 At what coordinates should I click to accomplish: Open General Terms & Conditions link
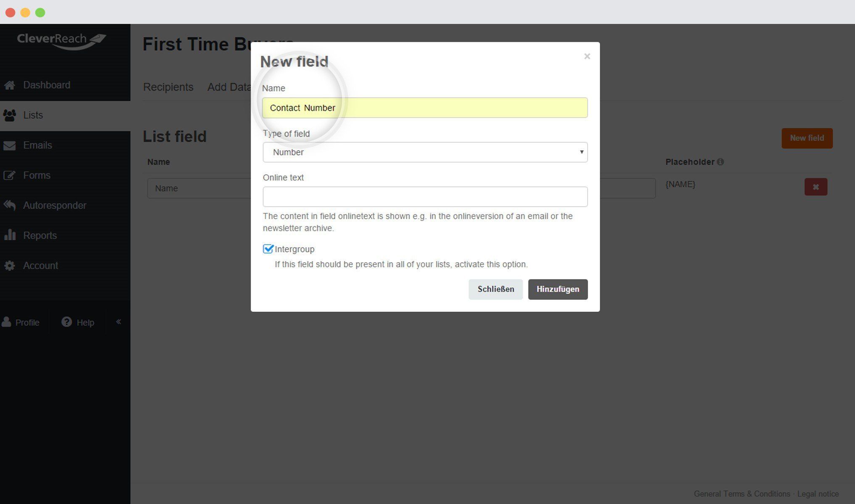[x=742, y=494]
